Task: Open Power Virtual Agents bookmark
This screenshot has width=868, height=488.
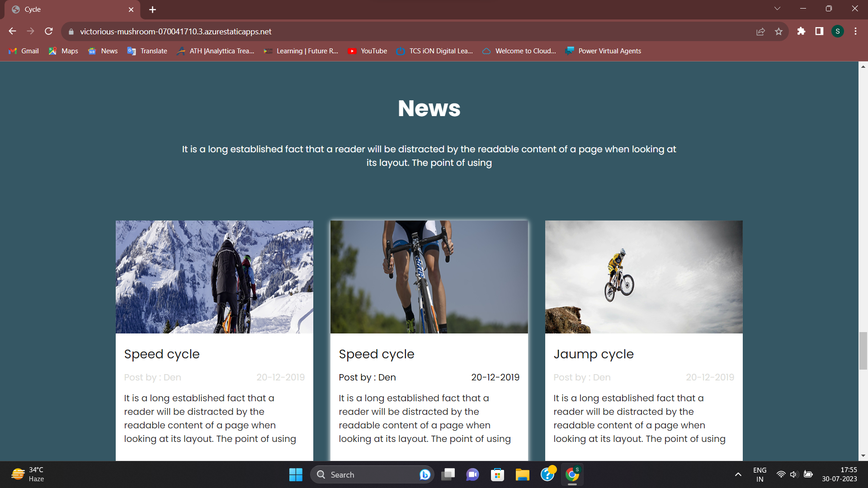Action: 603,51
